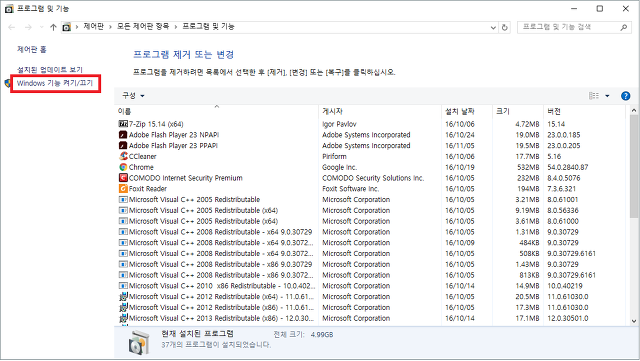Click publisher Piriform cell
This screenshot has width=640, height=361.
334,156
